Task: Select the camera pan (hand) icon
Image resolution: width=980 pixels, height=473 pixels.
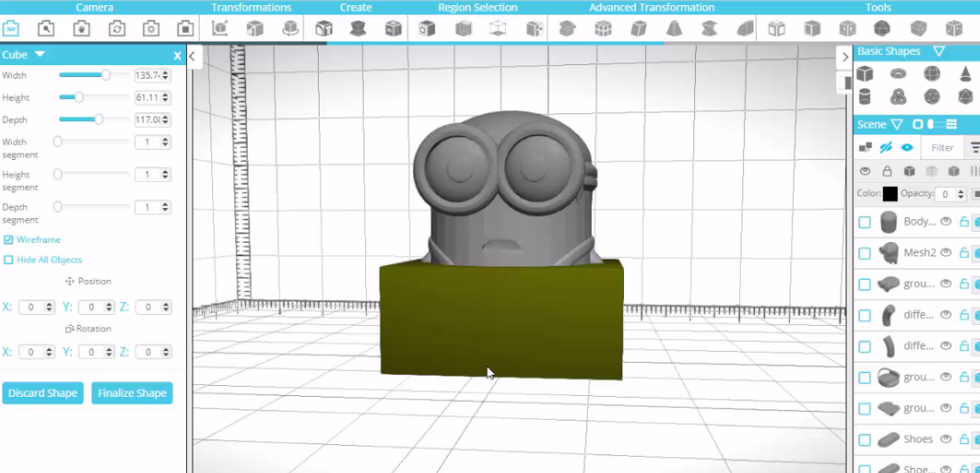Action: pos(81,28)
